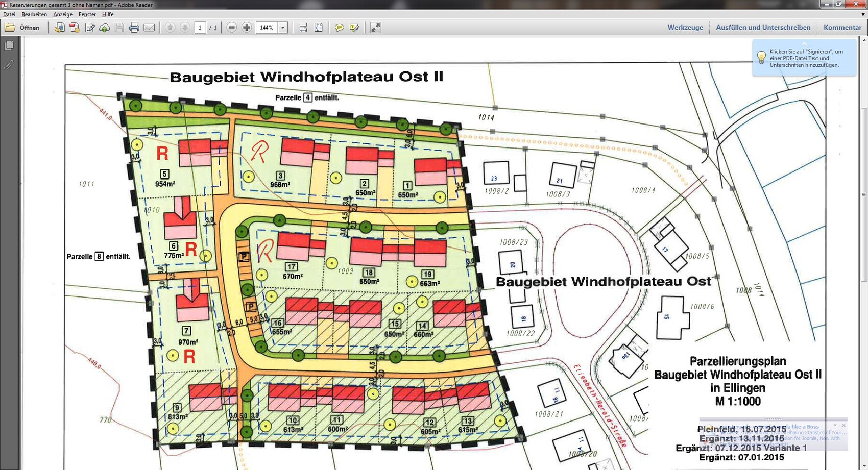Screen dimensions: 868x470
Task: Click the Öffnen button in toolbar
Action: click(22, 28)
